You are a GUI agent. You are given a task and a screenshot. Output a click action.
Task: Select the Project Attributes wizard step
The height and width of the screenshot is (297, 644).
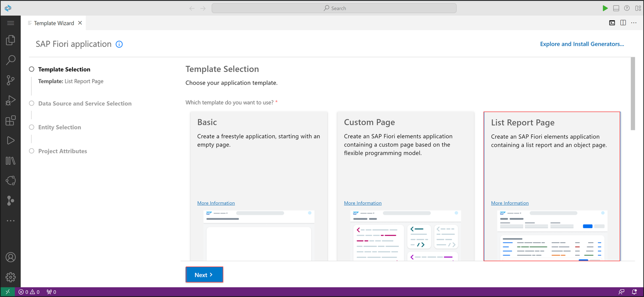(x=63, y=151)
